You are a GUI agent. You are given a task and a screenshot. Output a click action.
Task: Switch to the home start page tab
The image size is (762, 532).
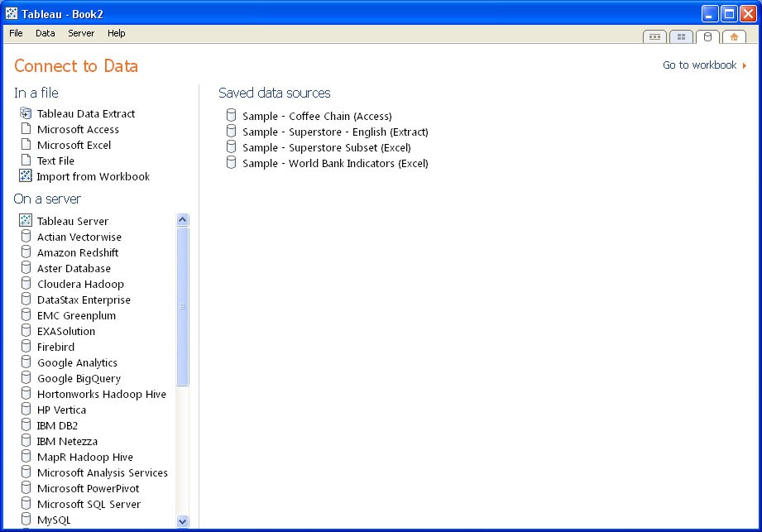click(x=734, y=37)
